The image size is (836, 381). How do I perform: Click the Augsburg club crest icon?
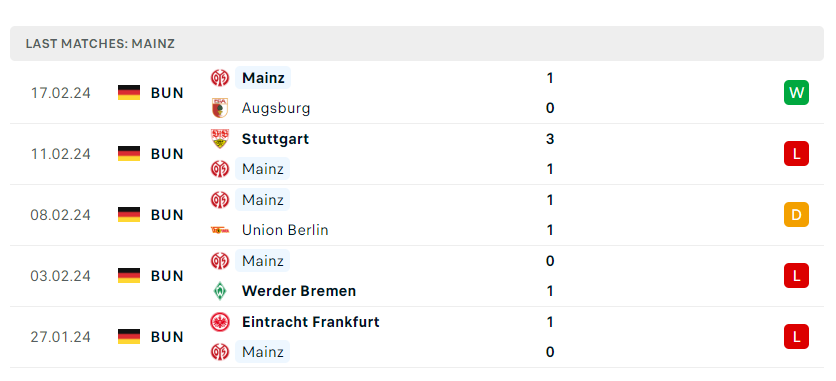click(x=220, y=108)
